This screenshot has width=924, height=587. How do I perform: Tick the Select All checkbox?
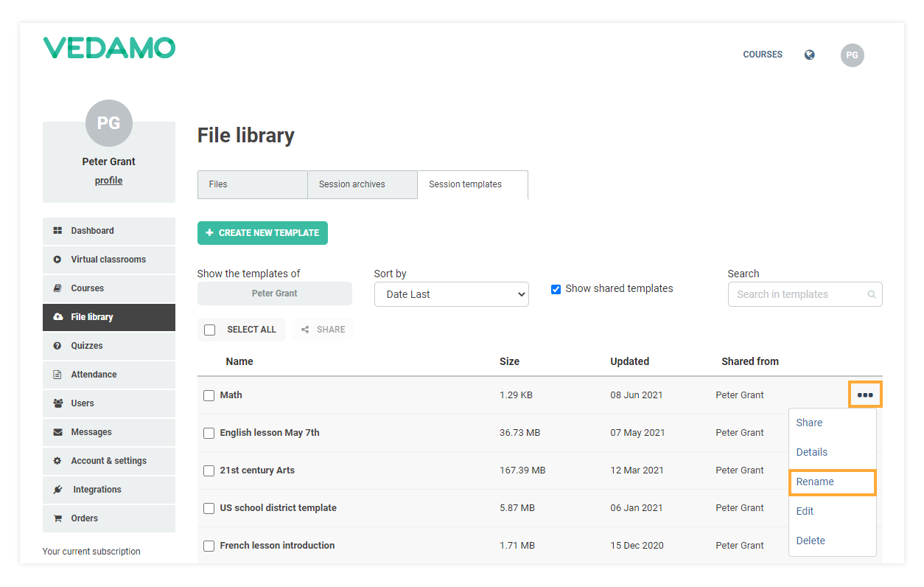coord(209,330)
